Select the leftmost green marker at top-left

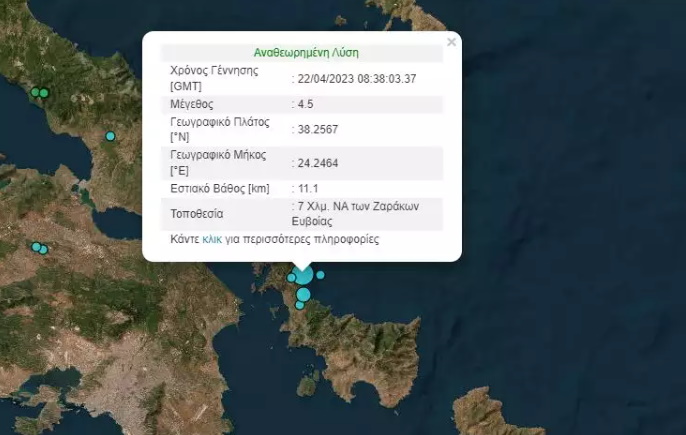pyautogui.click(x=35, y=93)
